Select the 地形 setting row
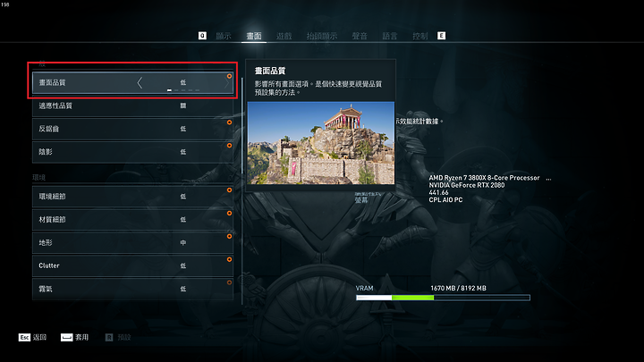The image size is (644, 362). (132, 242)
